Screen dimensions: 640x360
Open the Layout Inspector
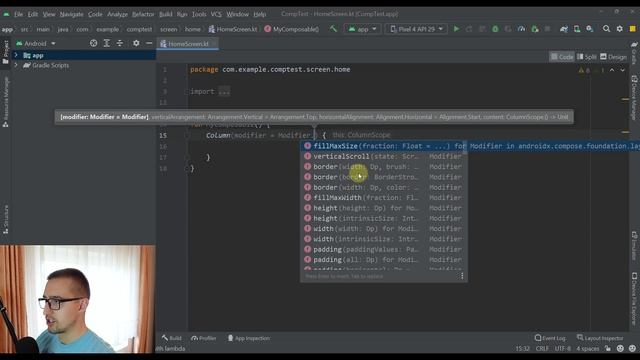point(600,338)
